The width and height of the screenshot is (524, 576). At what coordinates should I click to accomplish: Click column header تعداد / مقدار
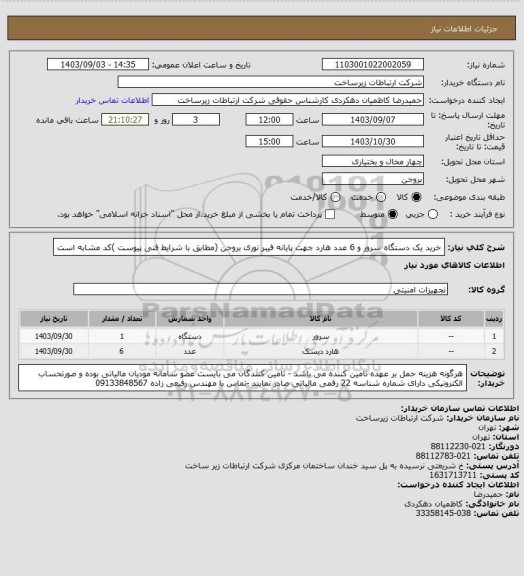pos(122,318)
